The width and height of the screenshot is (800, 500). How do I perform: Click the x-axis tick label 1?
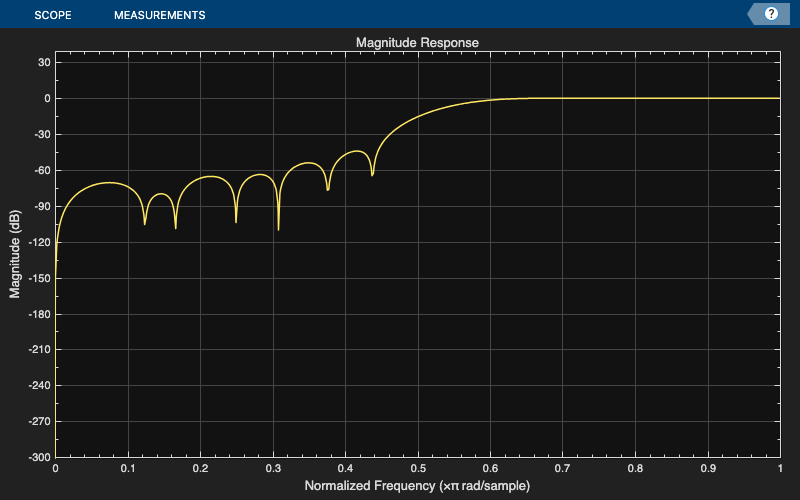(x=780, y=468)
